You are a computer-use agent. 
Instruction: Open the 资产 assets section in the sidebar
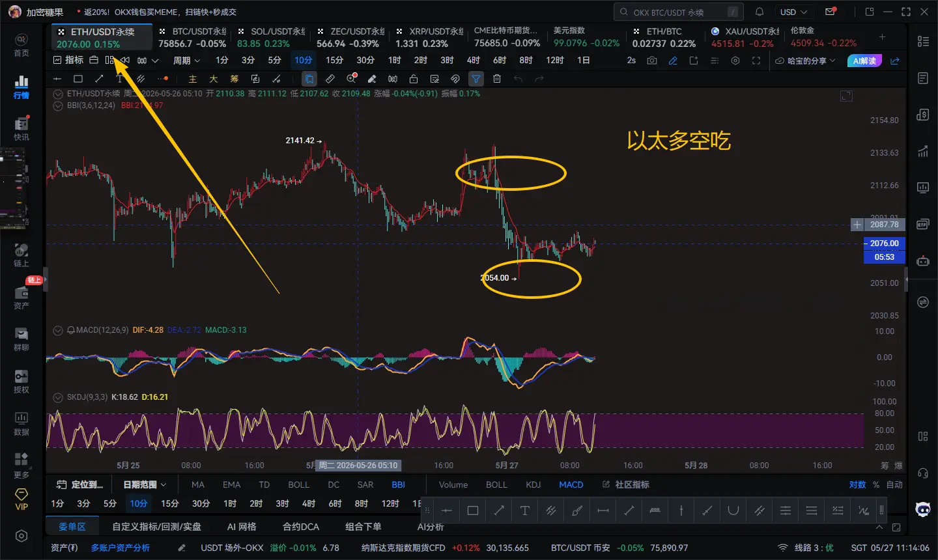[x=21, y=296]
